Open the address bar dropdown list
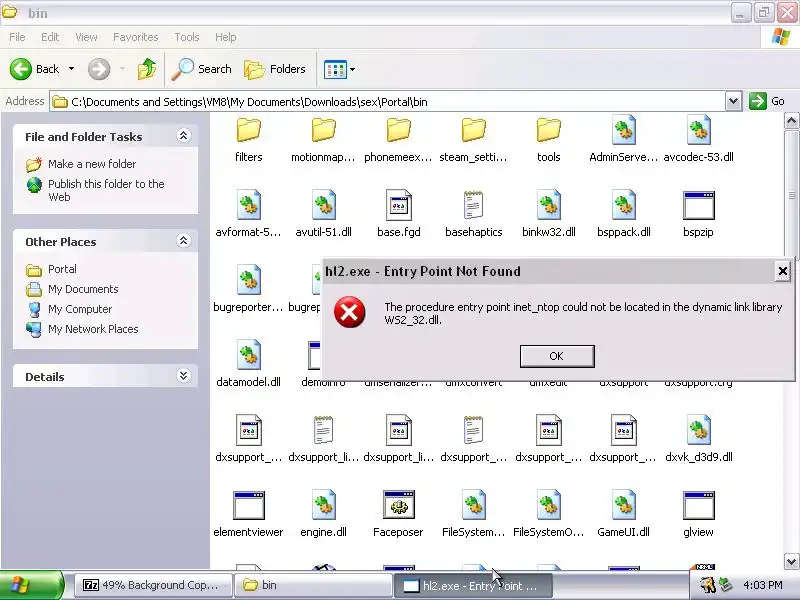Image resolution: width=800 pixels, height=600 pixels. tap(733, 101)
